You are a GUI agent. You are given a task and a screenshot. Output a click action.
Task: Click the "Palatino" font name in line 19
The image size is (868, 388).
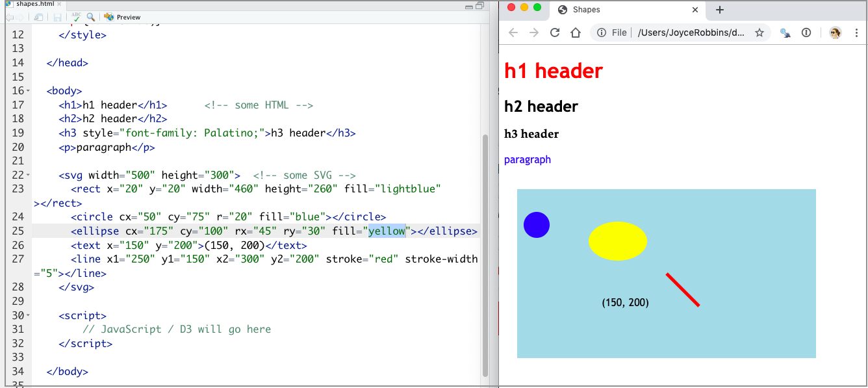pos(228,133)
